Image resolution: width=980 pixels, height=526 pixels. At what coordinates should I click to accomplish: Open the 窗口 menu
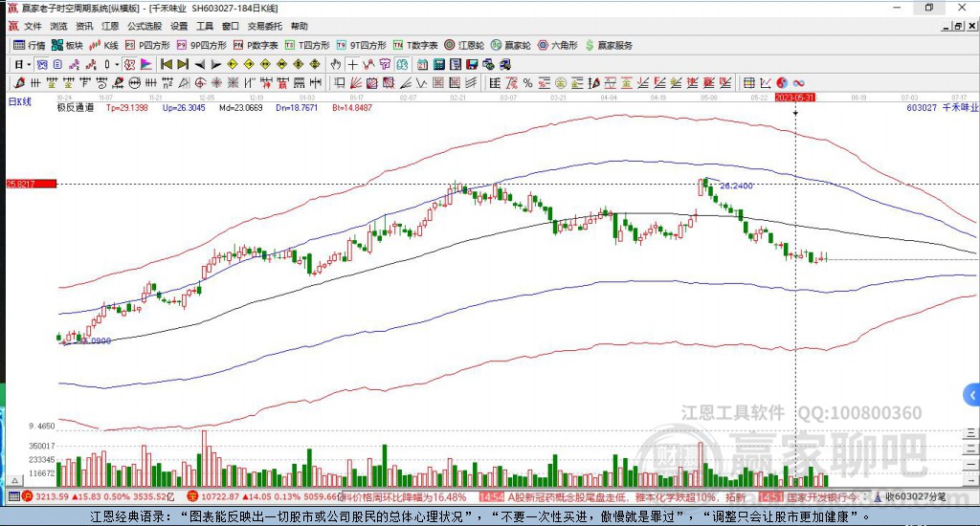click(x=231, y=26)
